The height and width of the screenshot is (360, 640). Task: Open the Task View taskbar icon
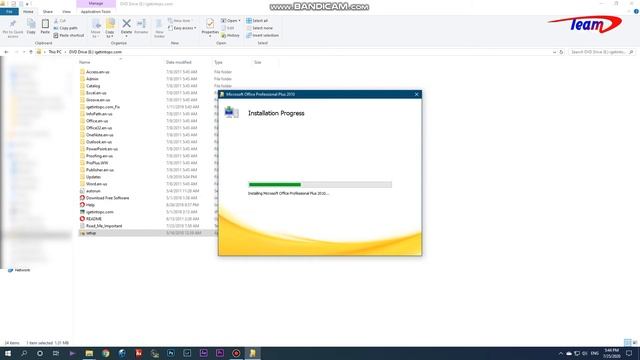click(56, 353)
